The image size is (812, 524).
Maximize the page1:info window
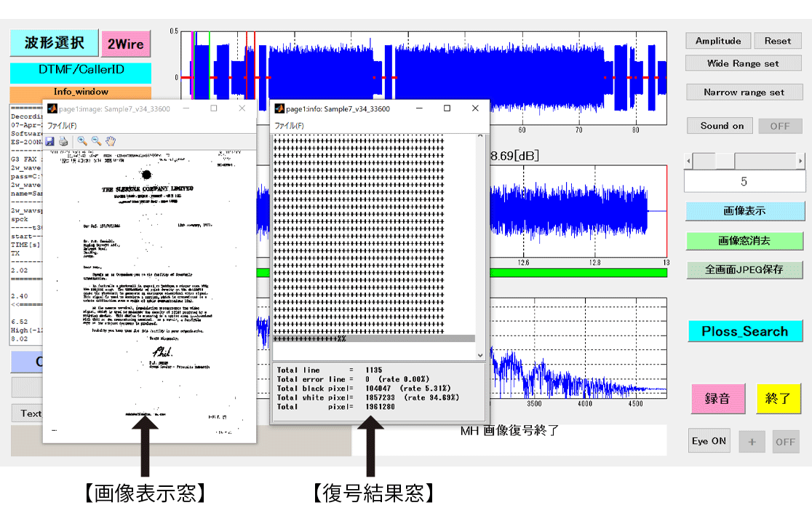coord(447,108)
